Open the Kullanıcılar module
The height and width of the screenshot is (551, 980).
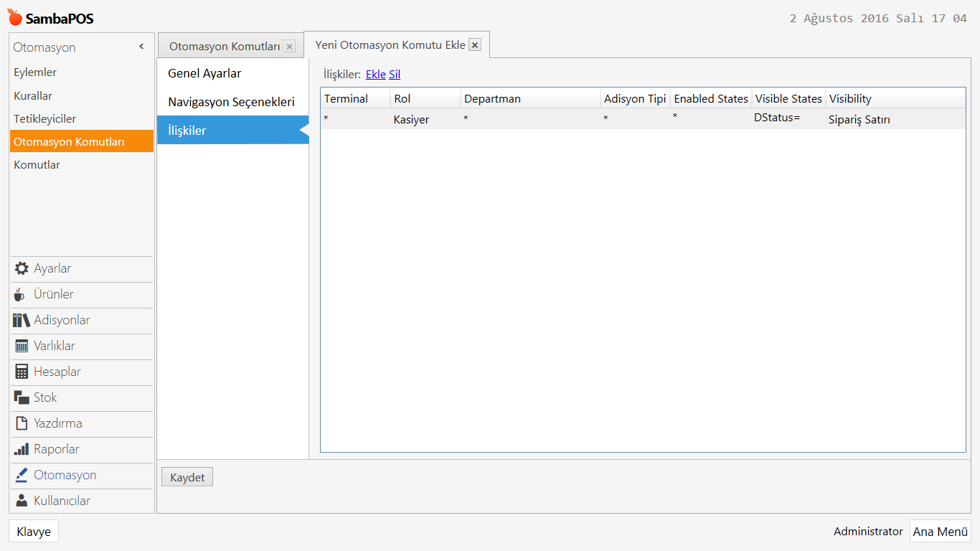tap(82, 501)
